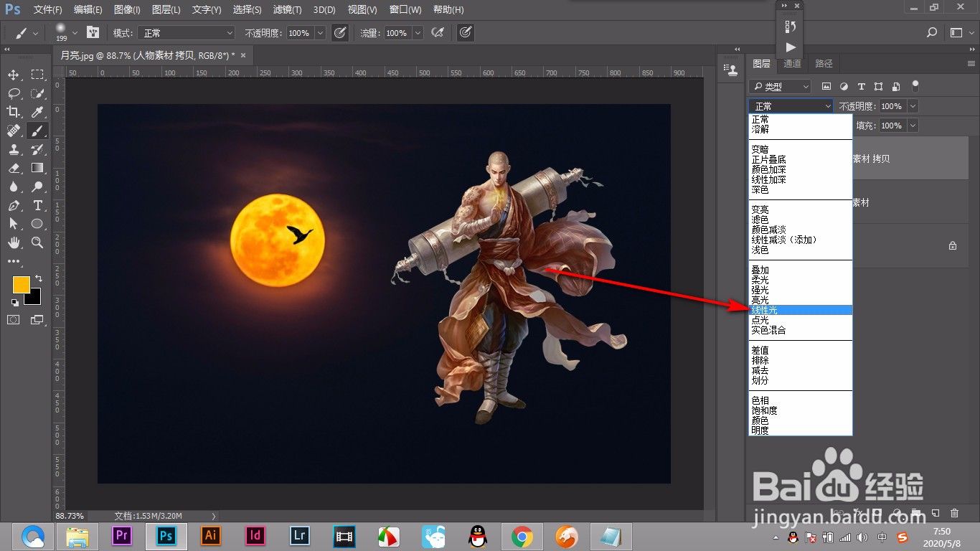Filter layers by type layers
Screen dimensions: 980x551
point(862,87)
